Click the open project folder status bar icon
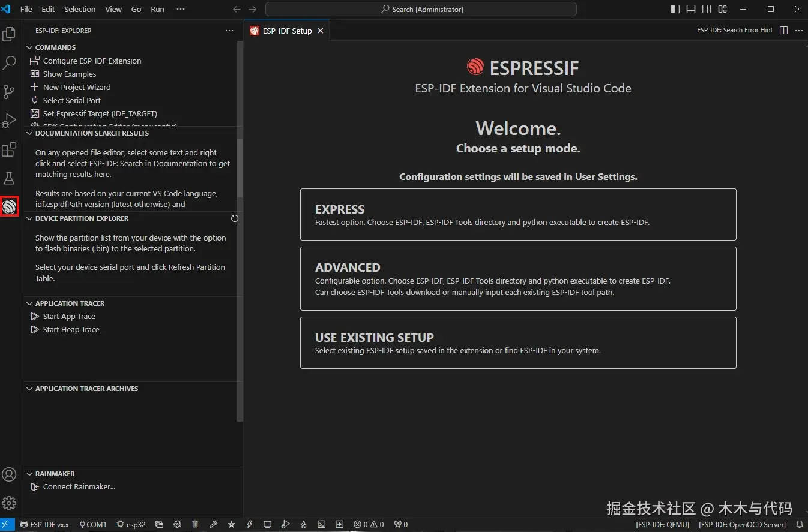 159,525
